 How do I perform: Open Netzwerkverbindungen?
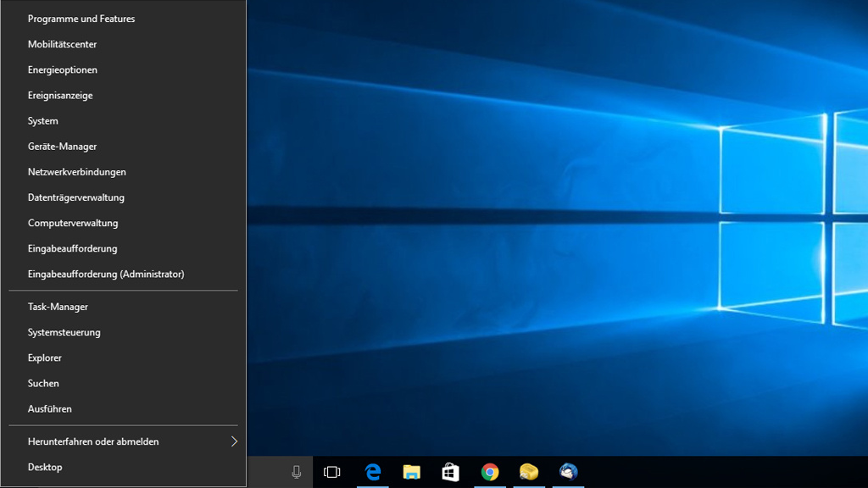[x=77, y=172]
